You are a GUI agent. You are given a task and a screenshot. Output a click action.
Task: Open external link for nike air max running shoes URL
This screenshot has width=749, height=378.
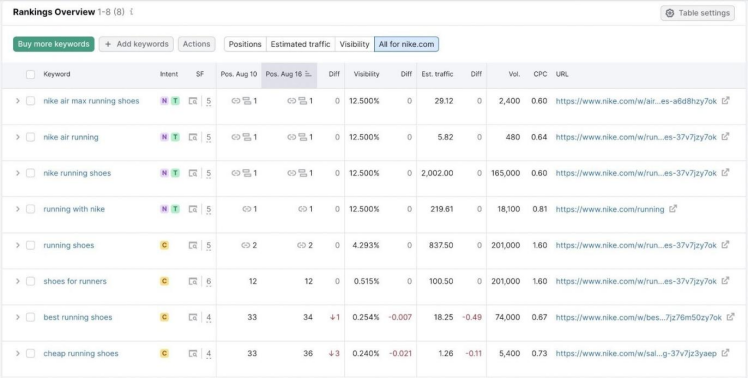[725, 101]
